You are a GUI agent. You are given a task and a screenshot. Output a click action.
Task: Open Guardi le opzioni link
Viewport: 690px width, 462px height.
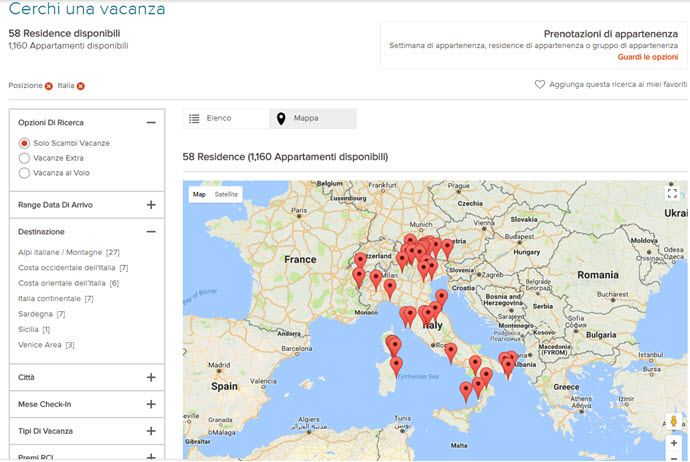pos(647,57)
